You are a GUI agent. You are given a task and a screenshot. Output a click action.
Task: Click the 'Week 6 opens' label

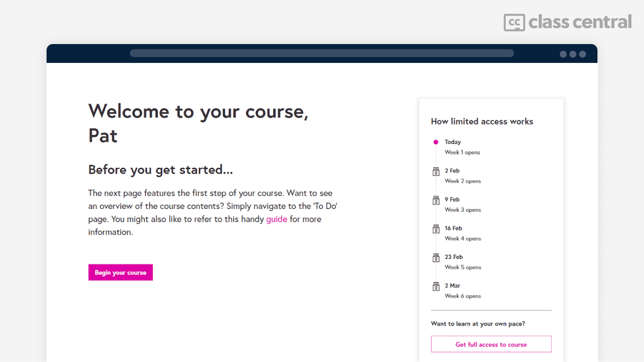point(462,296)
